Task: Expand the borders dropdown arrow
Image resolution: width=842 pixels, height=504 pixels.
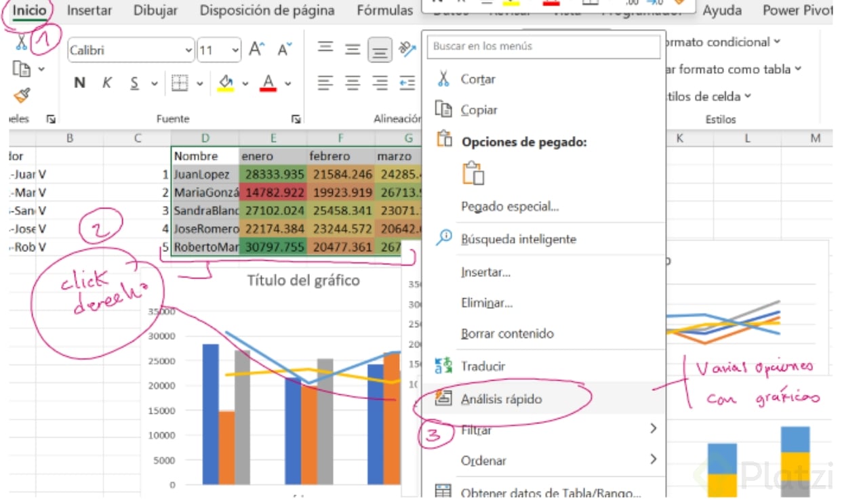Action: tap(200, 83)
